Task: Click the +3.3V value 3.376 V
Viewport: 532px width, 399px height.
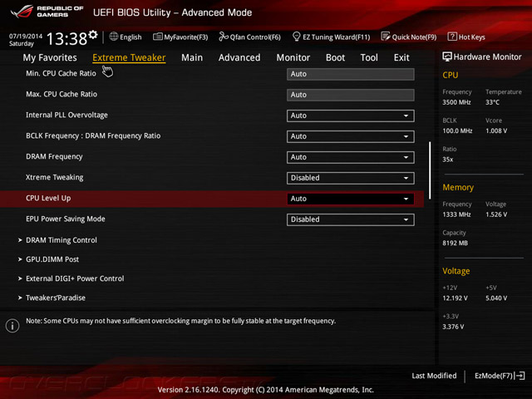Action: [453, 327]
